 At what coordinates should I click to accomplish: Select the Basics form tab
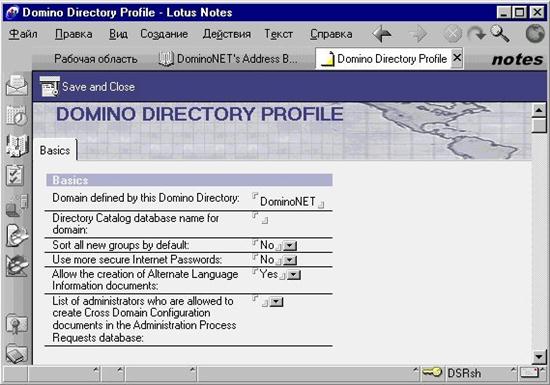point(55,150)
